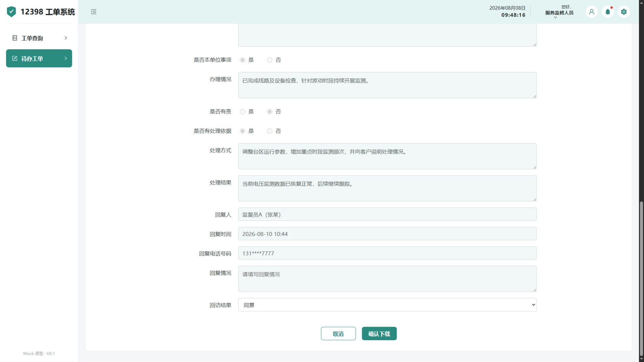Click the Mock 原型 · V0.1 footer text

tap(39, 354)
